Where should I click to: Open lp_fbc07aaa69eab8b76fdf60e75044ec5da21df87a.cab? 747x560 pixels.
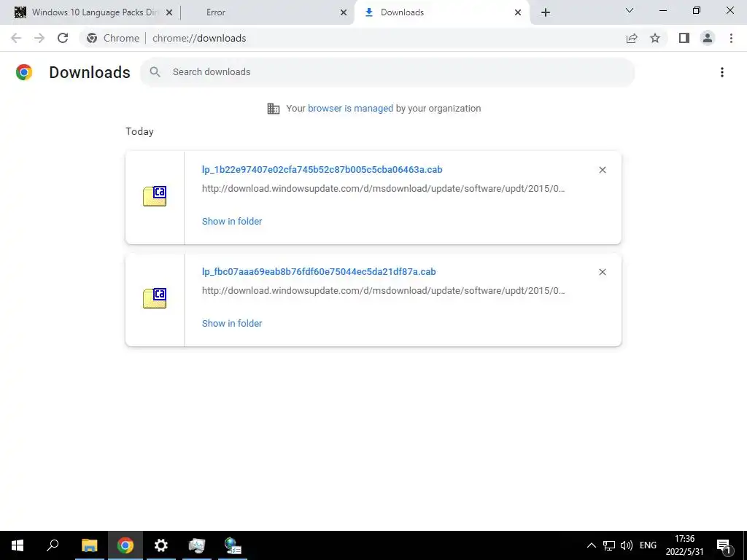pos(319,271)
